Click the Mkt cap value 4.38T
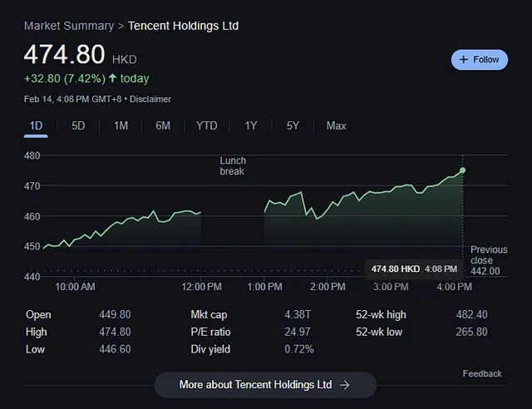The width and height of the screenshot is (532, 409). point(298,314)
